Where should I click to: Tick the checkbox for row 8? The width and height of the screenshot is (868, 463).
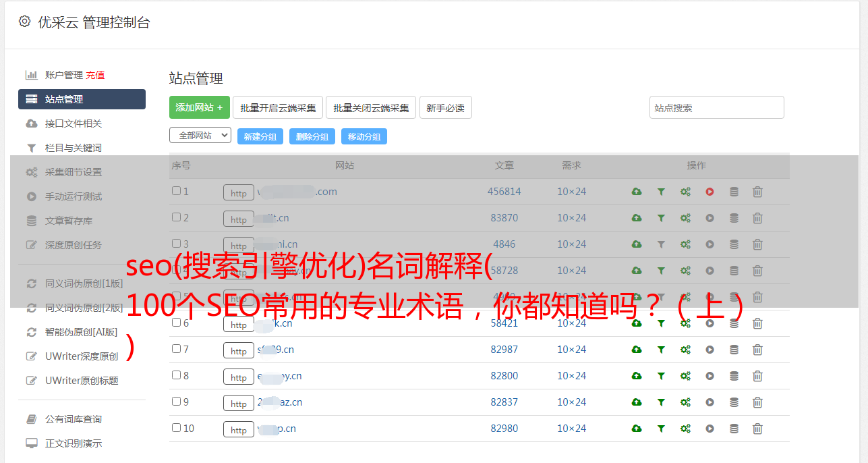[176, 375]
